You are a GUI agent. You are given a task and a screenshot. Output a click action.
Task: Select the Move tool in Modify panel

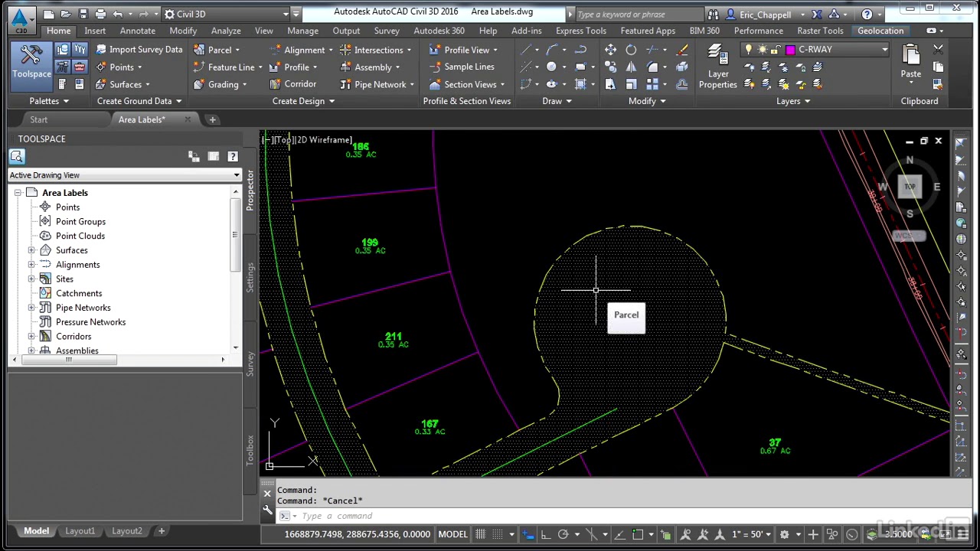click(x=610, y=50)
